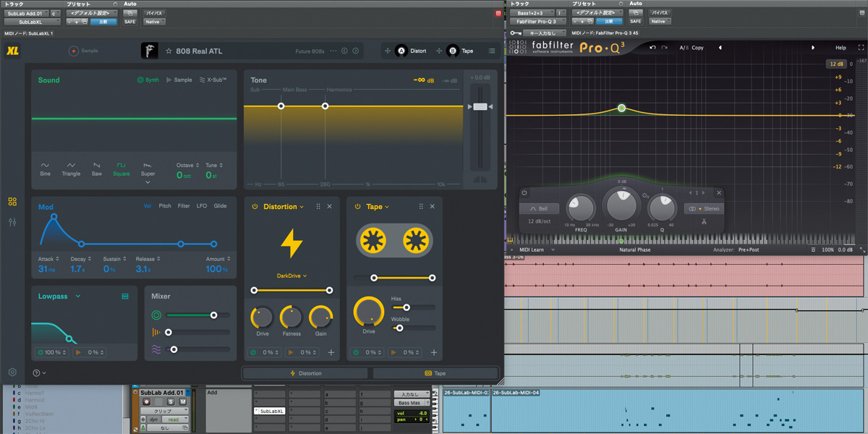Select the Tape tab at bottom
The height and width of the screenshot is (434, 868).
(x=435, y=373)
